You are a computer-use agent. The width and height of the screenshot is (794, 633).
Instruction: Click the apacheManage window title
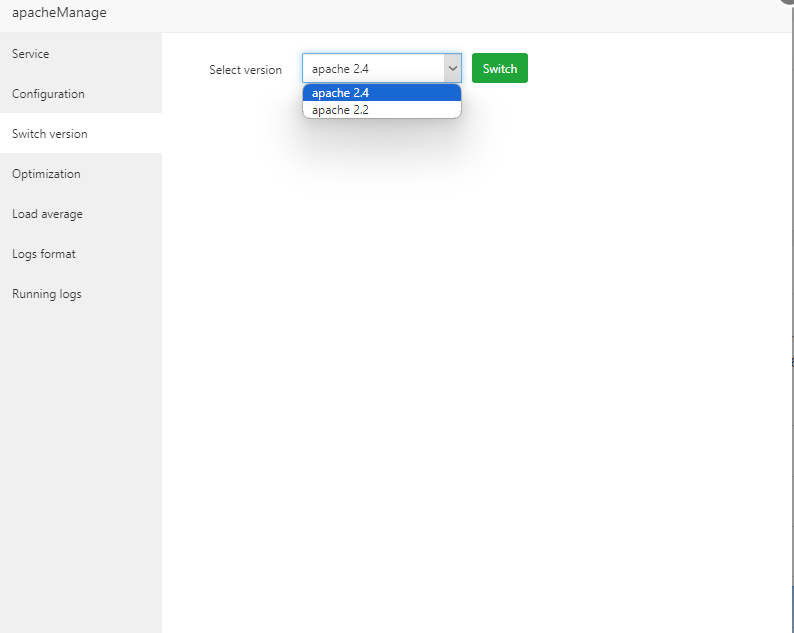pos(59,12)
